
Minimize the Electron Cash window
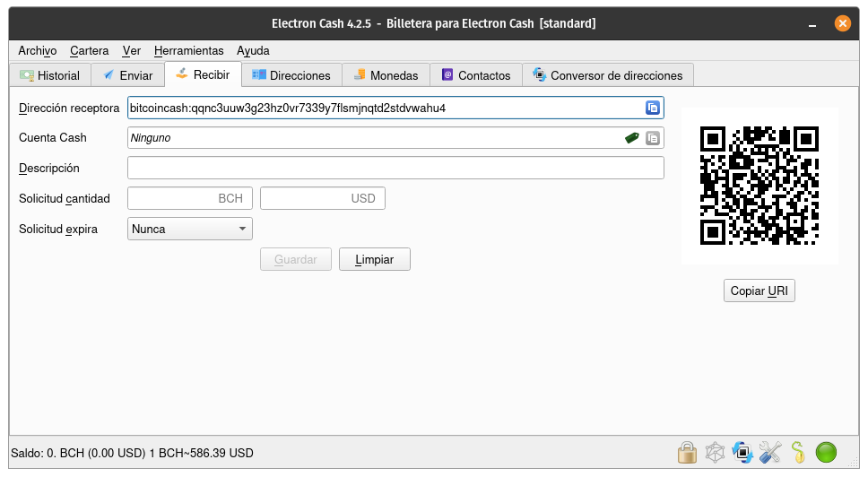[x=812, y=24]
